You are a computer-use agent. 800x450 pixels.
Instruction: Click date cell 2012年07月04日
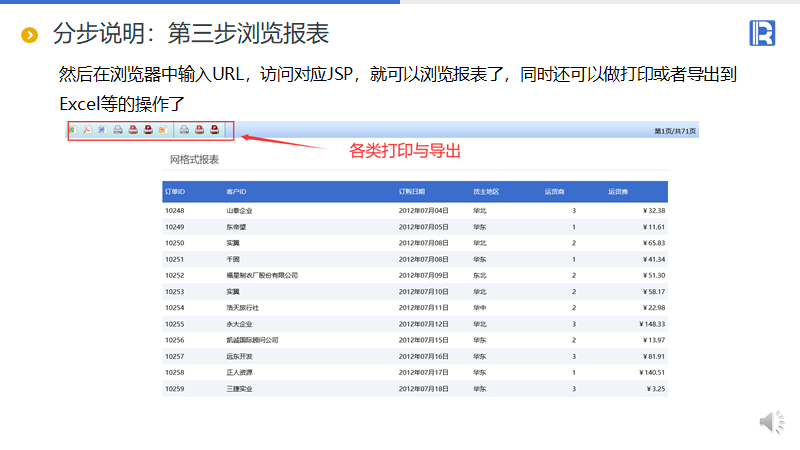pos(423,211)
